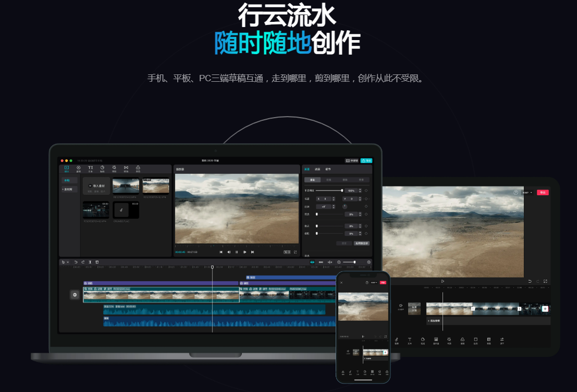Screen dimensions: 577x392
Task: Open the 文本 (Text) panel
Action: (x=91, y=168)
